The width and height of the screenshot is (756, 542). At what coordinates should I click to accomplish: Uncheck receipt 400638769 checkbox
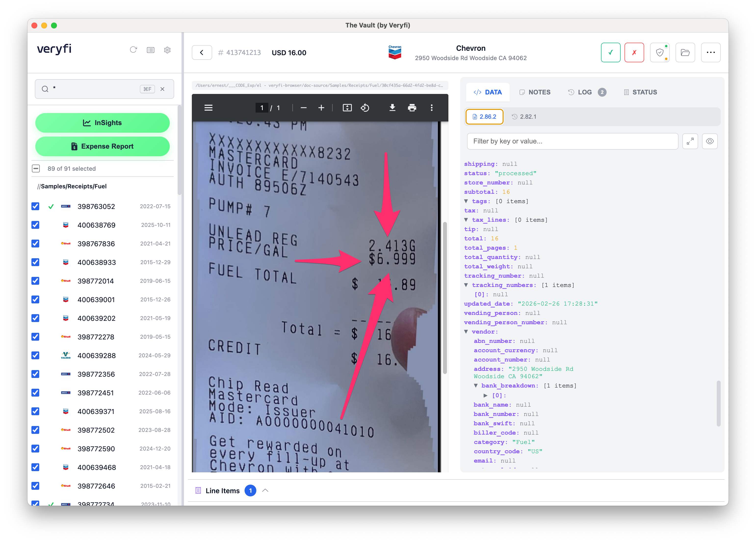pyautogui.click(x=35, y=225)
